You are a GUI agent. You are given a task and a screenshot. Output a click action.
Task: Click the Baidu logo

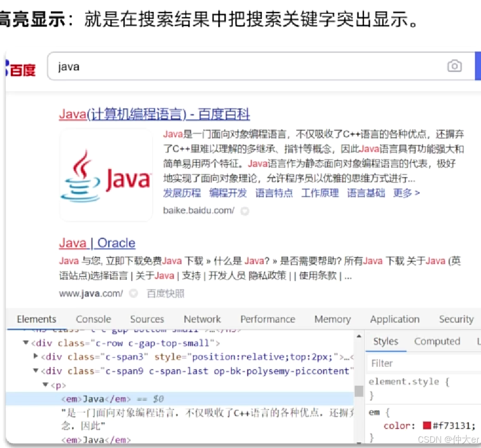point(18,67)
